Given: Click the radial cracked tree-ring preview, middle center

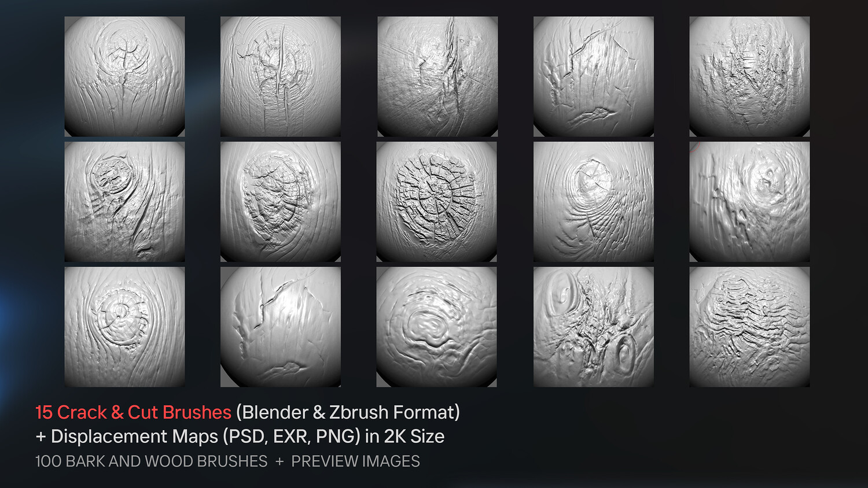Looking at the screenshot, I should coord(437,202).
